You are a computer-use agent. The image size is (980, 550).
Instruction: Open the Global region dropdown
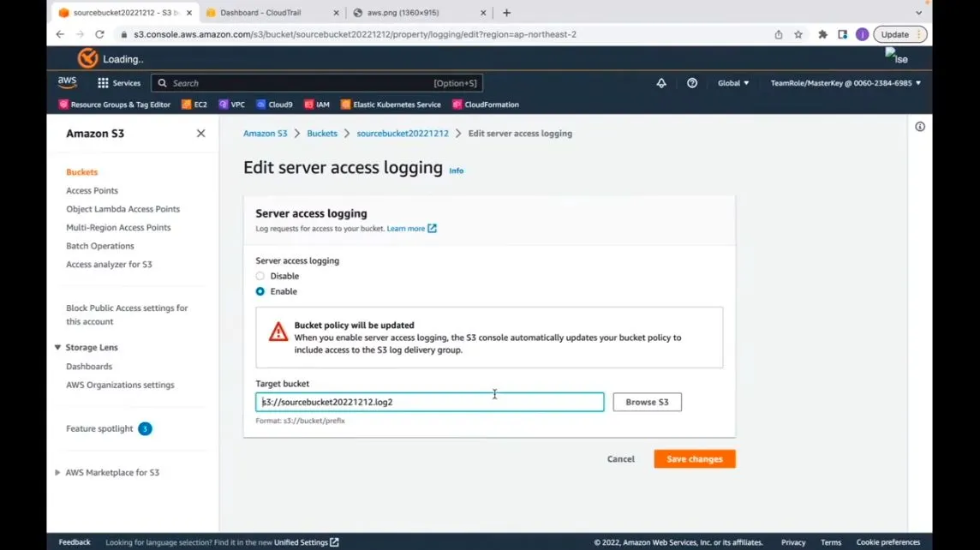[733, 83]
